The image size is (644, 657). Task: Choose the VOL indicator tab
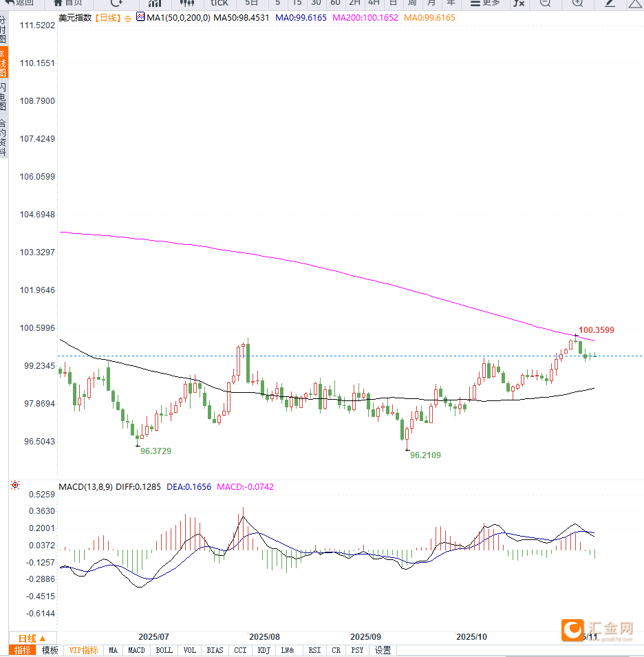[189, 650]
